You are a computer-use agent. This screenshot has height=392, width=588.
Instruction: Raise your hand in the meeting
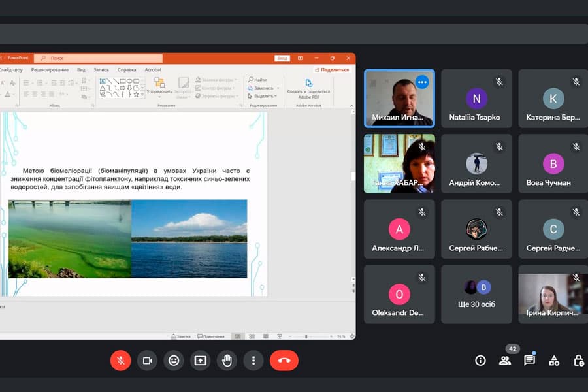pyautogui.click(x=227, y=360)
